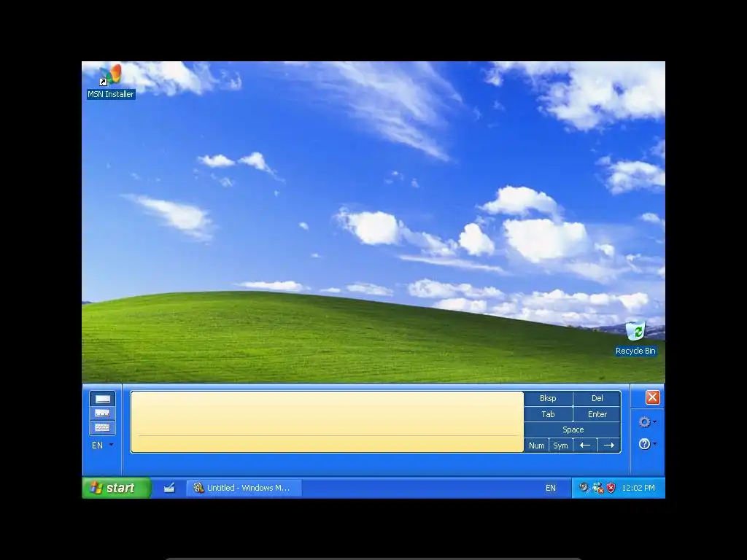
Task: Tap in the yellow handwriting area
Action: (327, 422)
